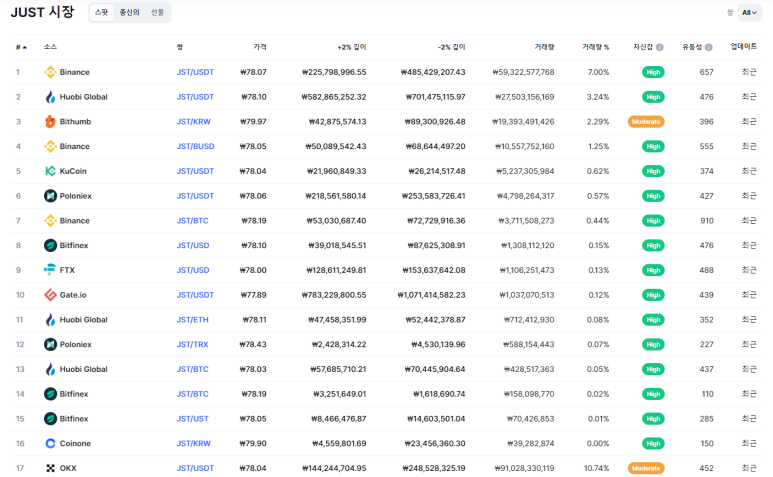Open the JST/USD pair on FTX
Screen dimensions: 773x477
click(193, 270)
